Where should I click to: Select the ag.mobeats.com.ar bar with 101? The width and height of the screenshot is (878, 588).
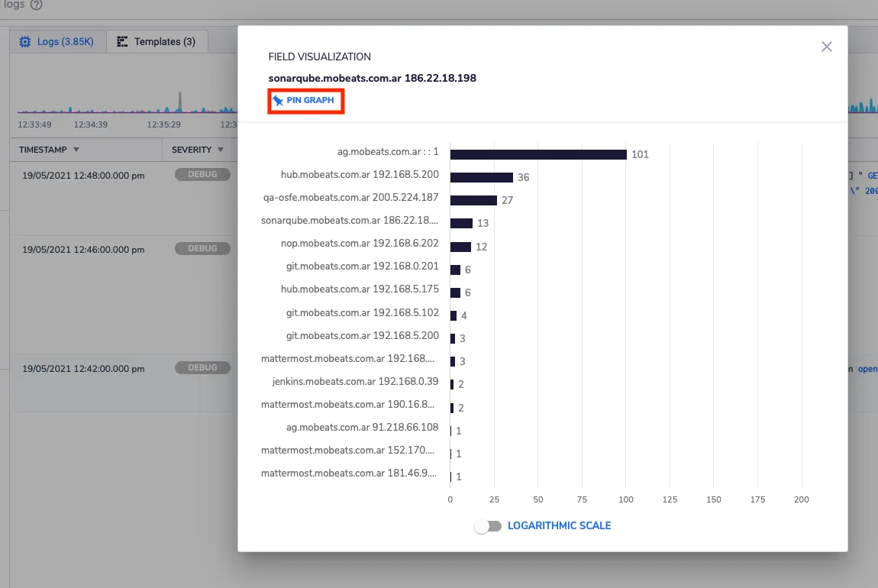coord(538,154)
